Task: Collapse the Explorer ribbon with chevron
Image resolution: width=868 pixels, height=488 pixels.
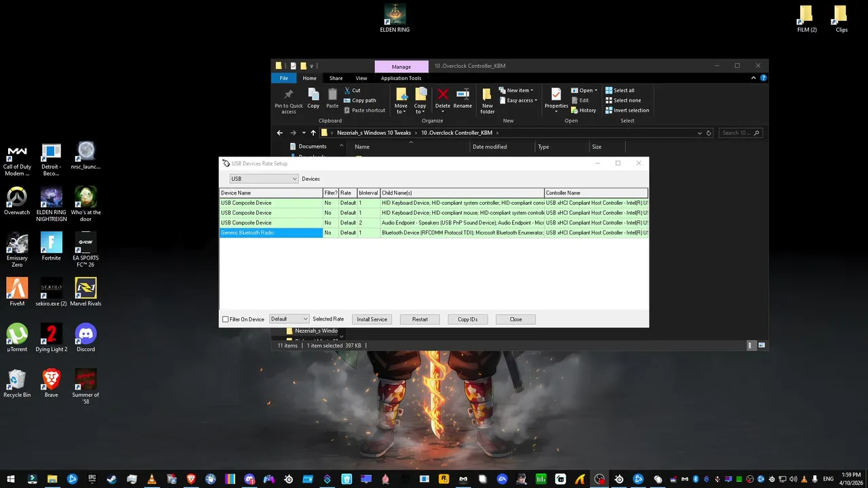Action: click(x=753, y=78)
